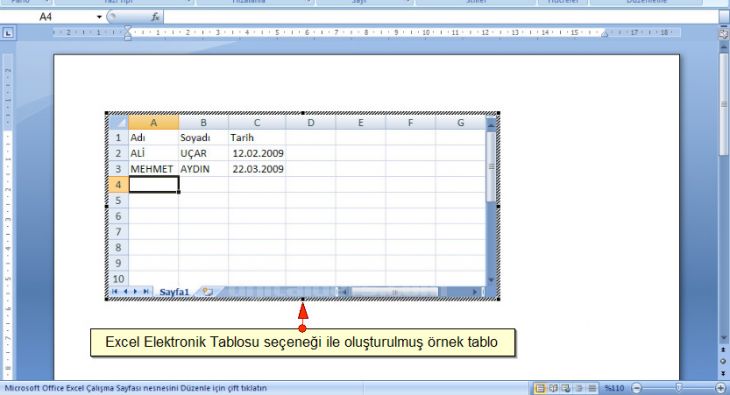
Task: Click the Excel vertical scrollbar down arrow
Action: (491, 280)
